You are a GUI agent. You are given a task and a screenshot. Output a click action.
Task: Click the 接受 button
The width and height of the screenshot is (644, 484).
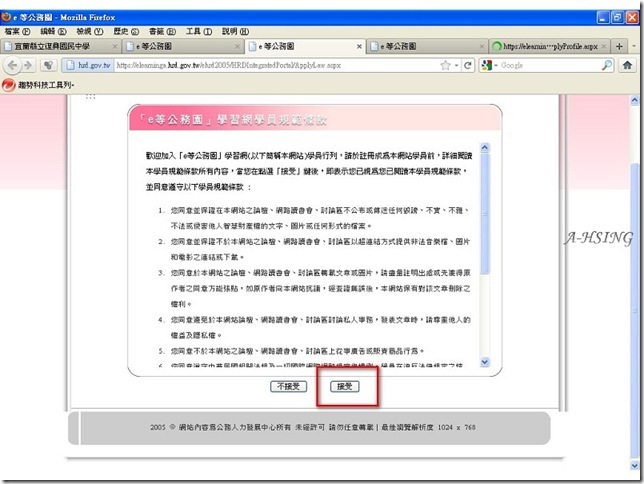(345, 386)
